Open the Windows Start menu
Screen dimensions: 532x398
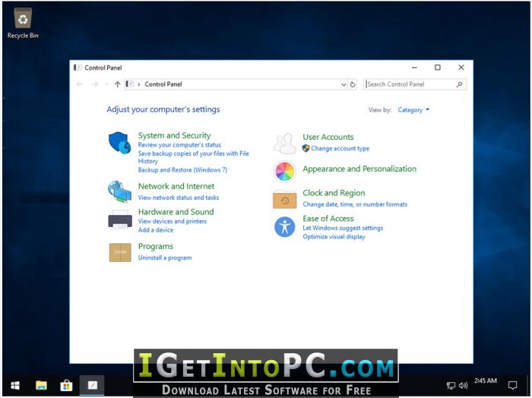pyautogui.click(x=15, y=385)
